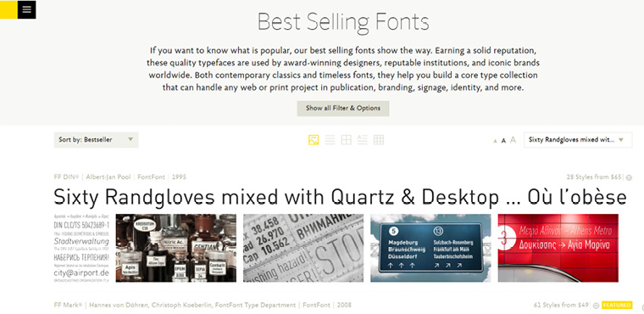Open FF DIN font family link
Screen dimensions: 644x314
point(66,177)
